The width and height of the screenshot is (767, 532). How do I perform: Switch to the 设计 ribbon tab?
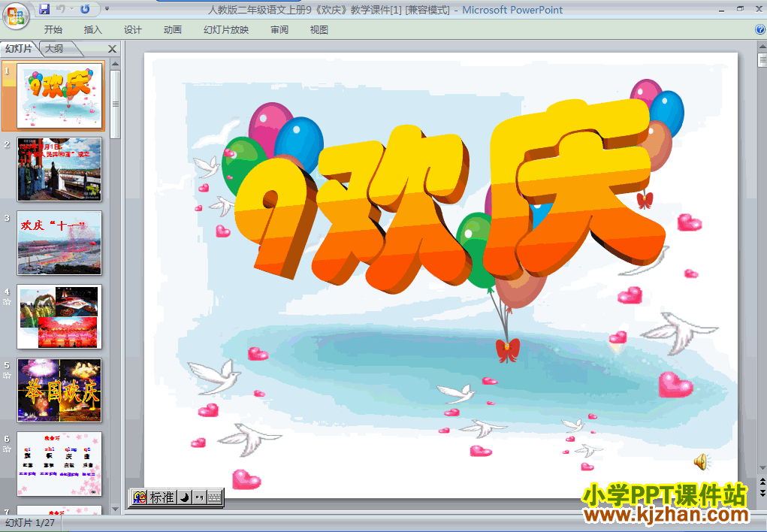pyautogui.click(x=132, y=30)
